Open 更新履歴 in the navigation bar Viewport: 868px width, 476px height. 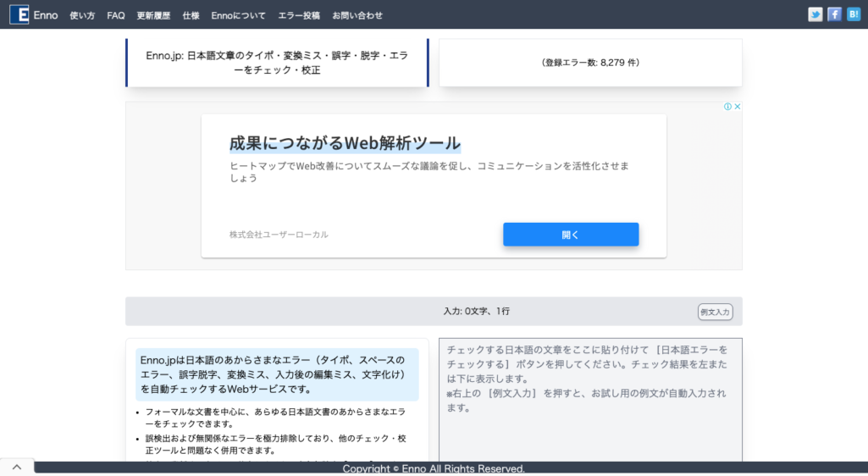[x=153, y=15]
